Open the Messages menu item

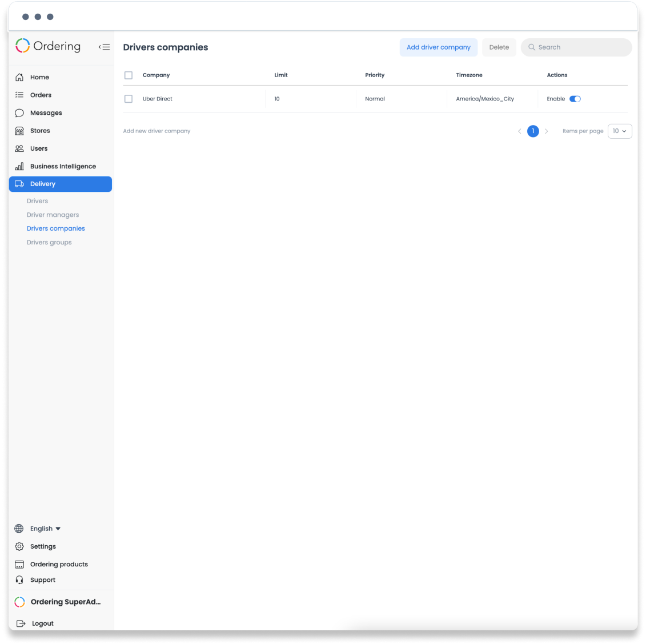click(60, 113)
